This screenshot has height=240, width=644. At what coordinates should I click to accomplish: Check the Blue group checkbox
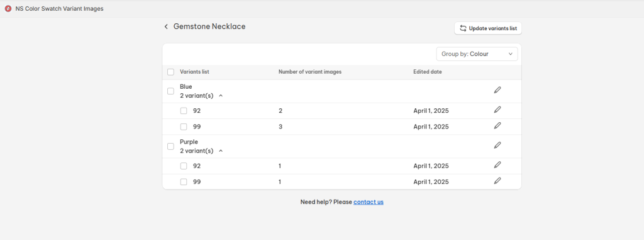(x=171, y=91)
